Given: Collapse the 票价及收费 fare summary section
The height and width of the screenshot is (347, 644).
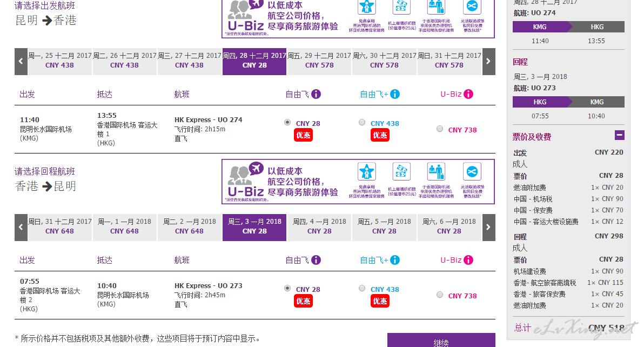Looking at the screenshot, I should pos(619,135).
